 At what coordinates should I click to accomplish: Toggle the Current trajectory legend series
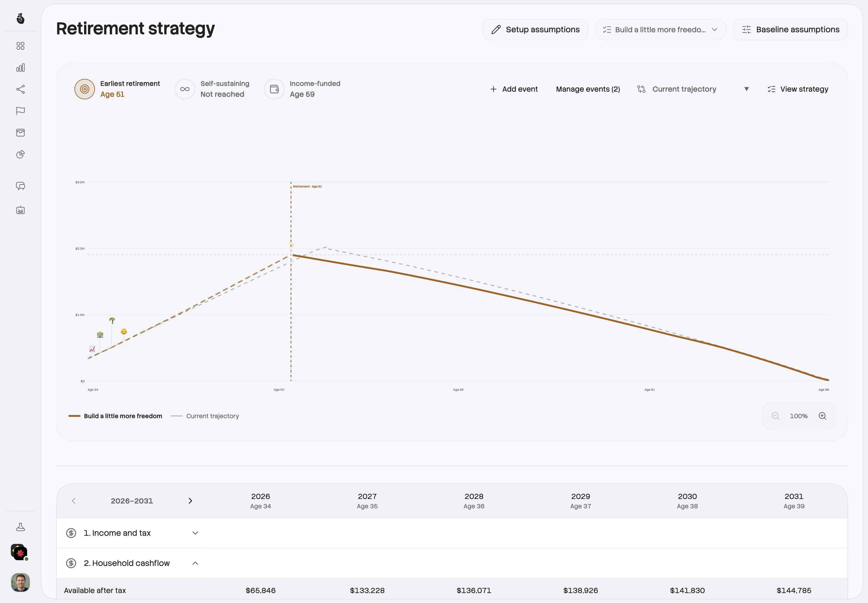(205, 416)
